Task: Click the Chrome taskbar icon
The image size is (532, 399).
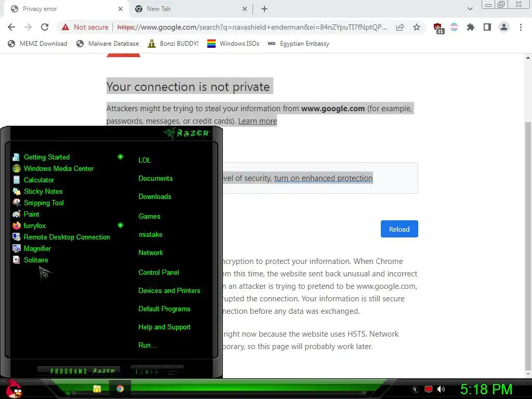Action: click(x=120, y=389)
